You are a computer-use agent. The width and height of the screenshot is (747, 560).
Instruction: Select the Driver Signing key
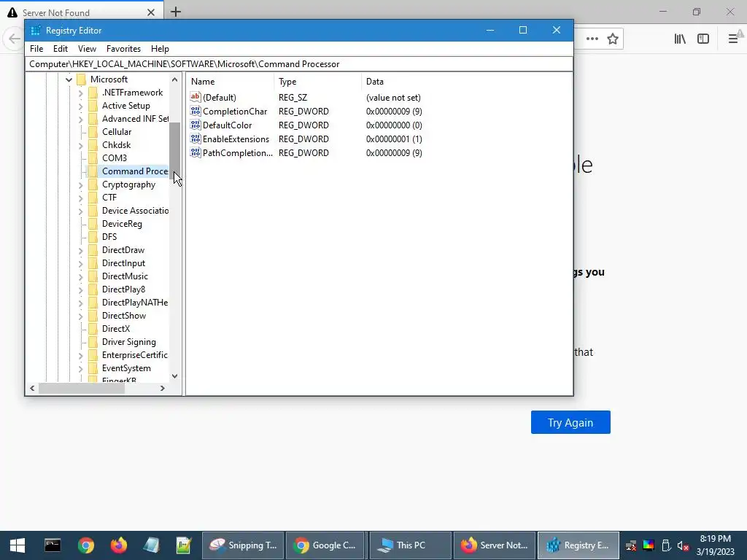[x=128, y=342]
